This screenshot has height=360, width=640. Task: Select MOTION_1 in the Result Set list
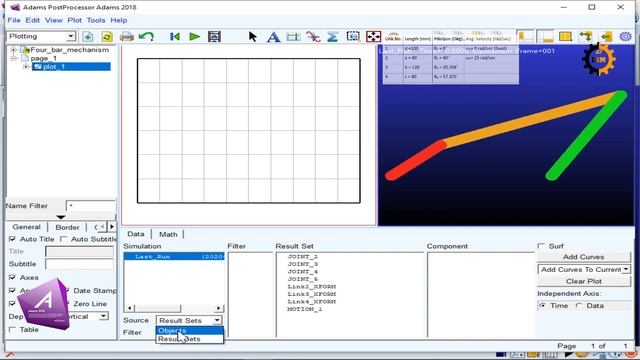coord(304,309)
